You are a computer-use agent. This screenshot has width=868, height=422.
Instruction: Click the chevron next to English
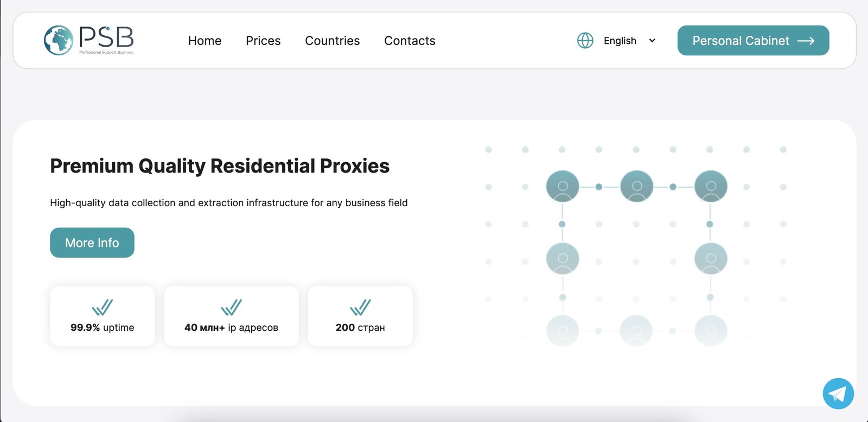coord(652,41)
